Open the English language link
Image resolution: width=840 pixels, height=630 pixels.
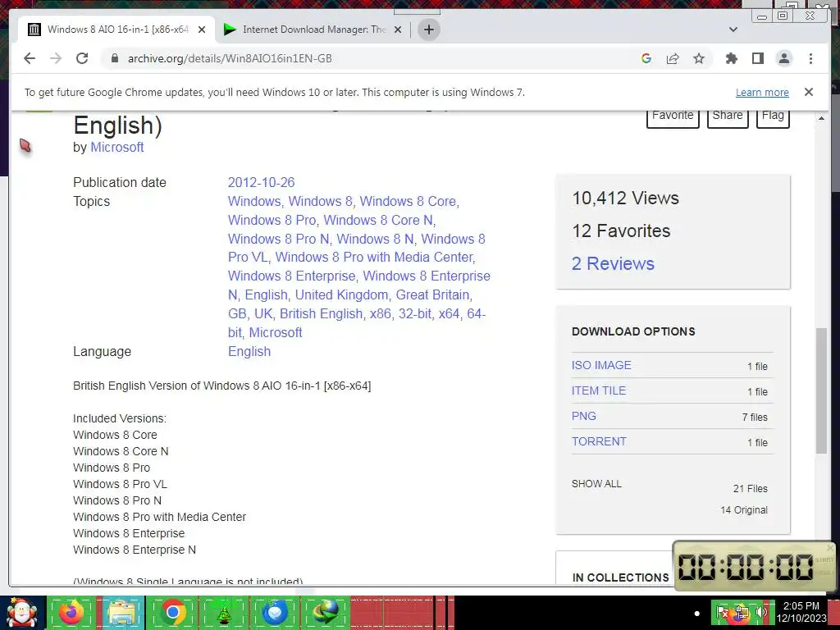[x=249, y=351]
